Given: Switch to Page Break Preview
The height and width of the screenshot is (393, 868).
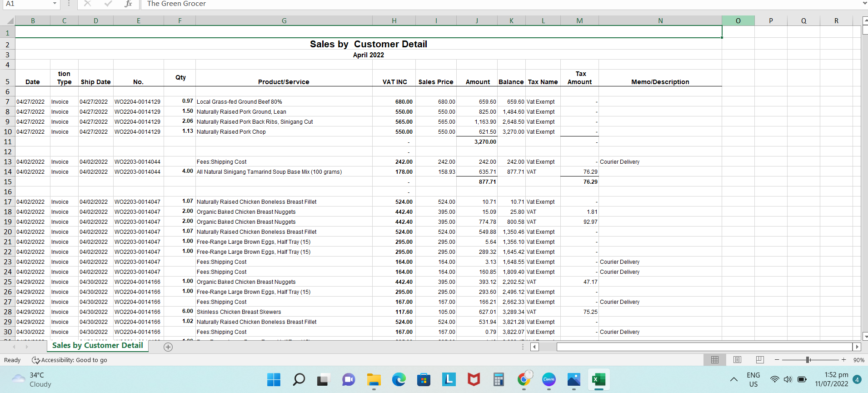Looking at the screenshot, I should click(759, 360).
